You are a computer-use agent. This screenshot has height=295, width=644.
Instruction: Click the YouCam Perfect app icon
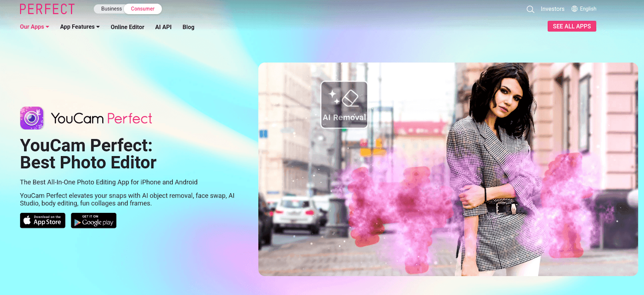click(32, 118)
